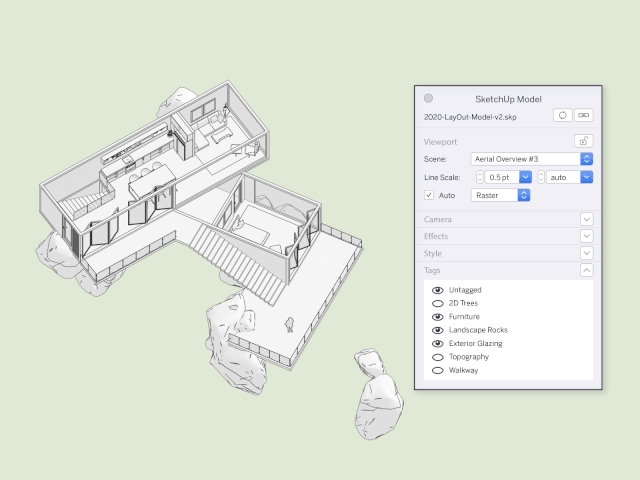
Task: Expand the Camera section
Action: pos(586,219)
